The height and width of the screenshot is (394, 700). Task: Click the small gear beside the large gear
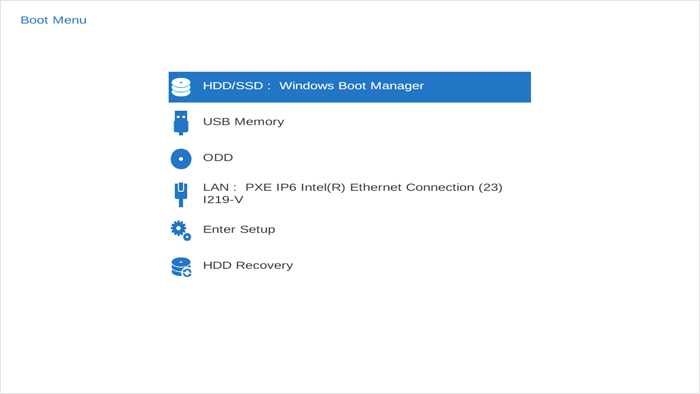coord(187,237)
